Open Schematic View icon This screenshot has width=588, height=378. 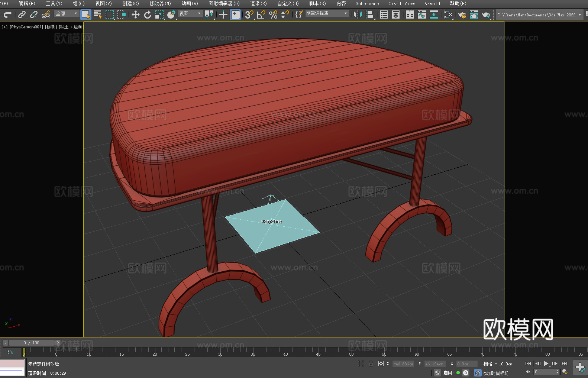pos(434,14)
